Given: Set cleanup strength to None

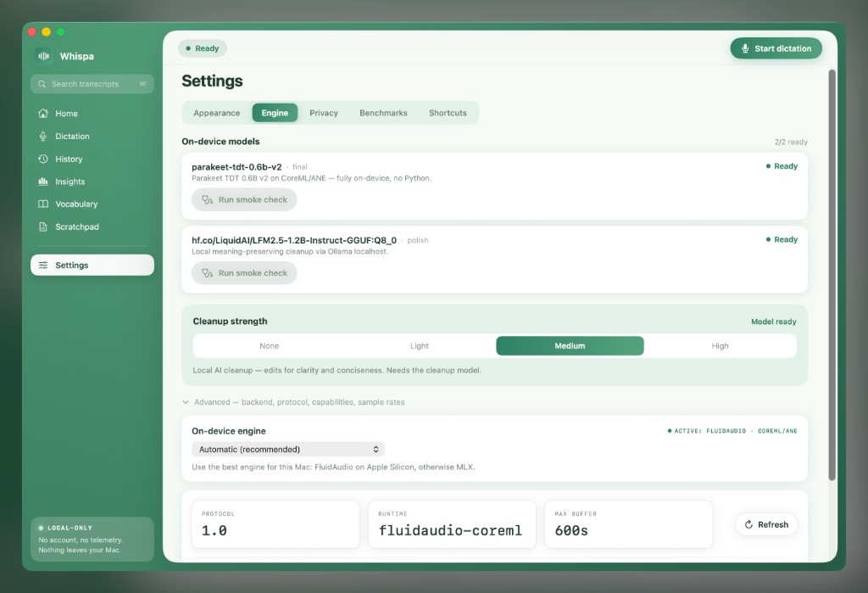Looking at the screenshot, I should coord(269,346).
